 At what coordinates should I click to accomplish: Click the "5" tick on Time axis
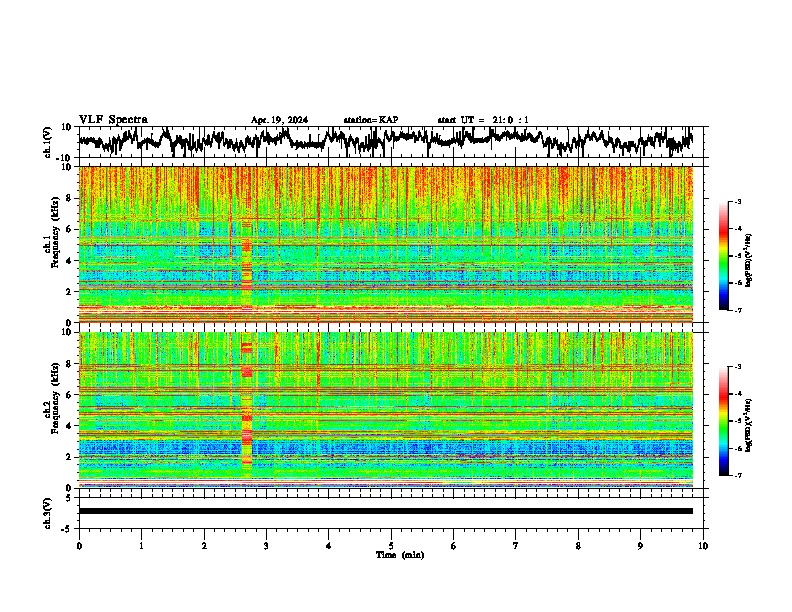[391, 546]
